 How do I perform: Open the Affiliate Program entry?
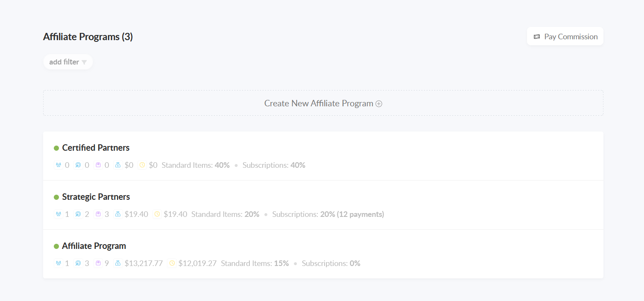[x=94, y=246]
